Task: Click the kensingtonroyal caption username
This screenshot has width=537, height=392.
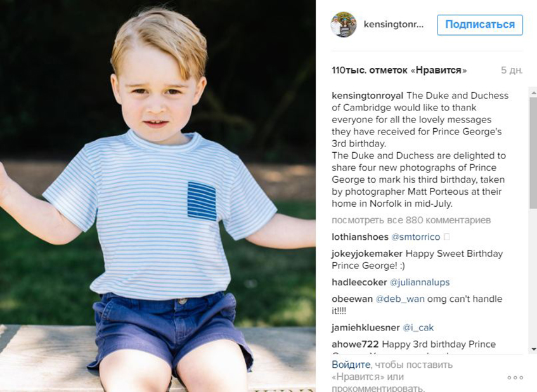Action: [368, 96]
